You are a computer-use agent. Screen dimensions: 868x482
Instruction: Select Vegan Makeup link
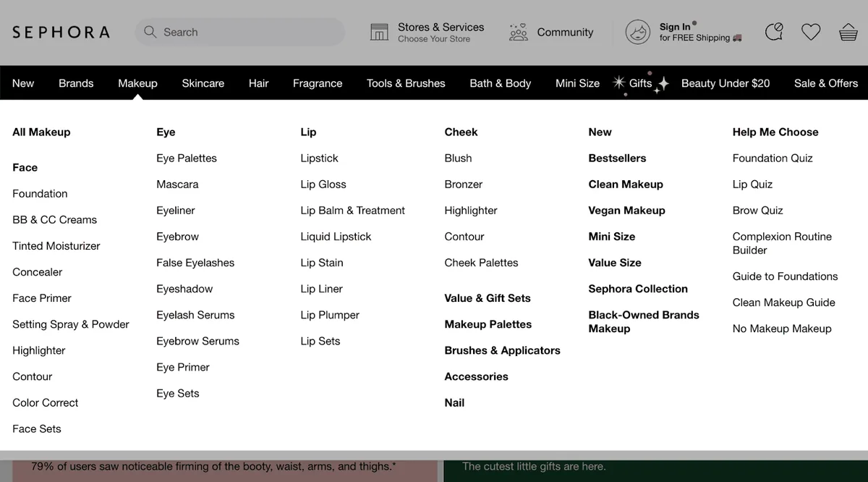[x=626, y=210]
